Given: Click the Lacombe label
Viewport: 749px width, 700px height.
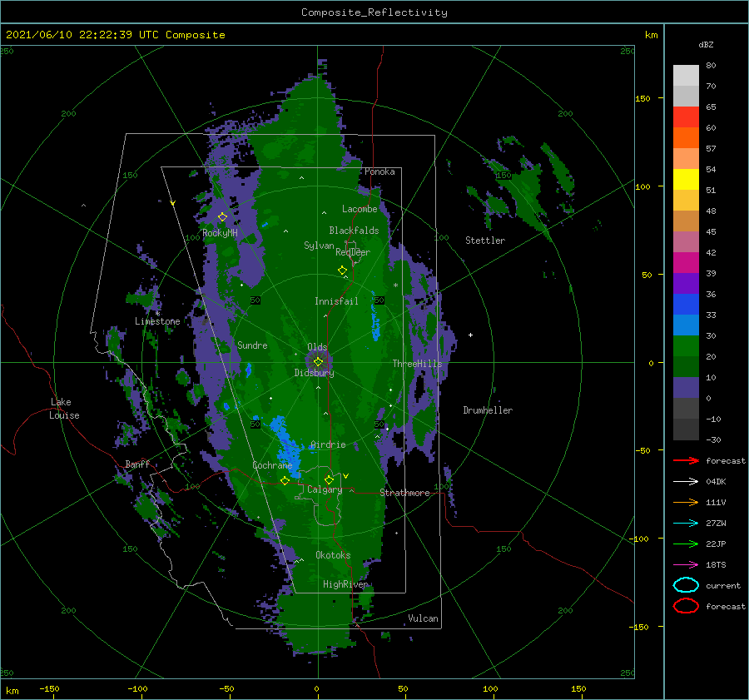Looking at the screenshot, I should [360, 209].
